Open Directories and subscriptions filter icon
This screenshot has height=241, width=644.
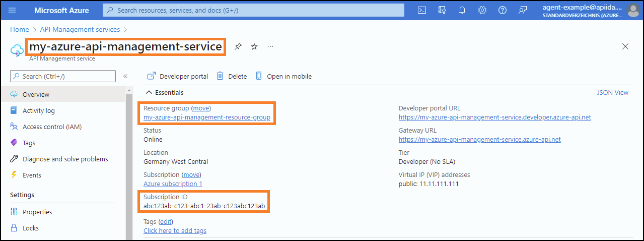point(443,10)
